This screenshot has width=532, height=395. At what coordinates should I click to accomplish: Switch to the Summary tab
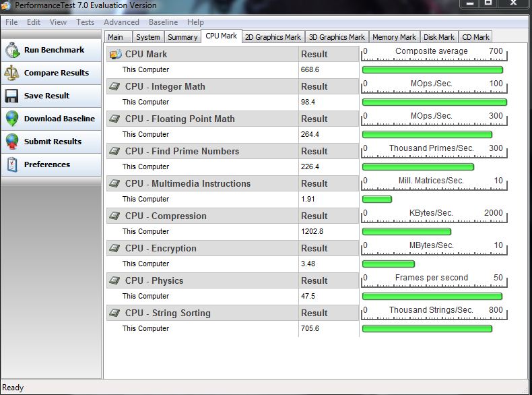182,37
